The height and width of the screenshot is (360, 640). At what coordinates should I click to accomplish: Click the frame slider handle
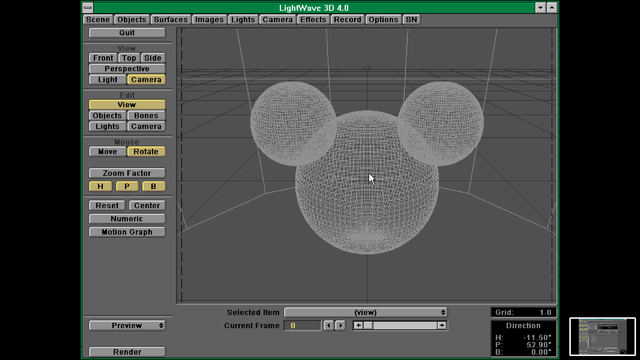click(368, 325)
